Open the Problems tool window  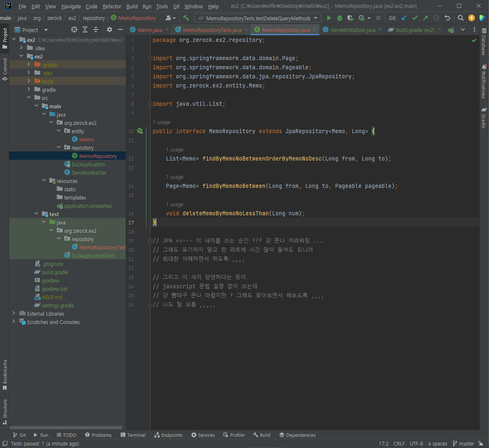click(98, 435)
